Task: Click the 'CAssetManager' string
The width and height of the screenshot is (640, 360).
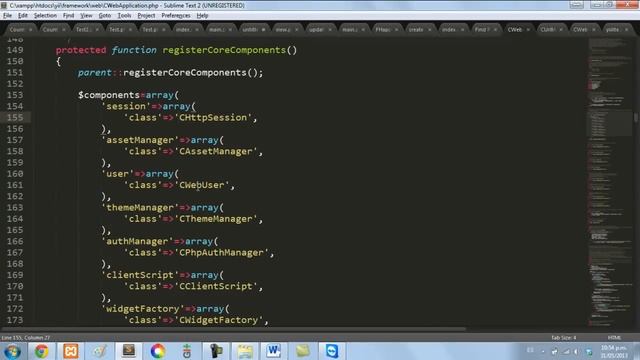Action: (216, 151)
